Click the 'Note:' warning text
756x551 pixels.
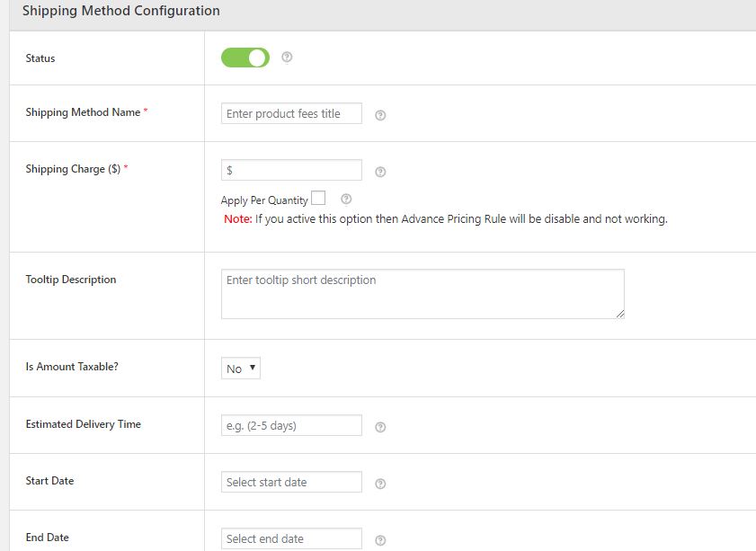point(237,218)
